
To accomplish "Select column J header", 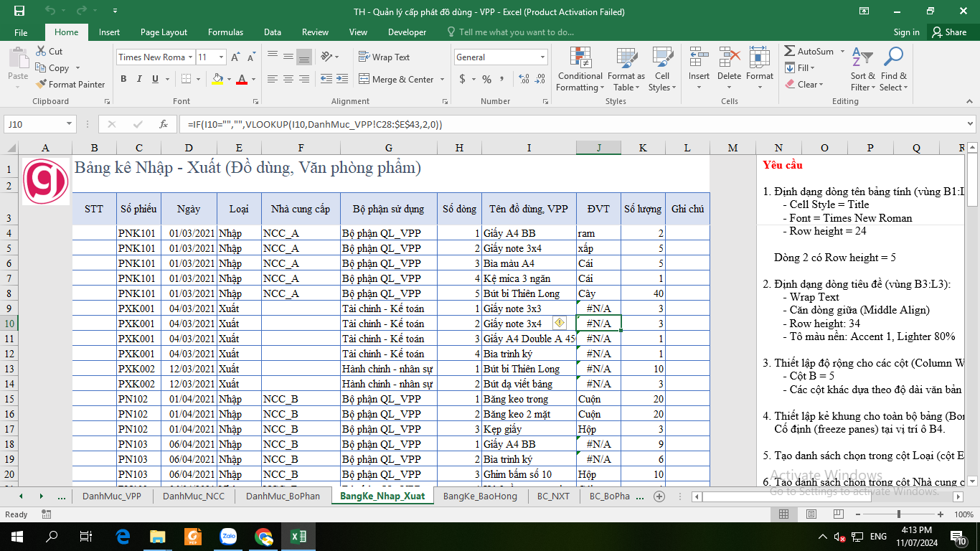I will (598, 148).
